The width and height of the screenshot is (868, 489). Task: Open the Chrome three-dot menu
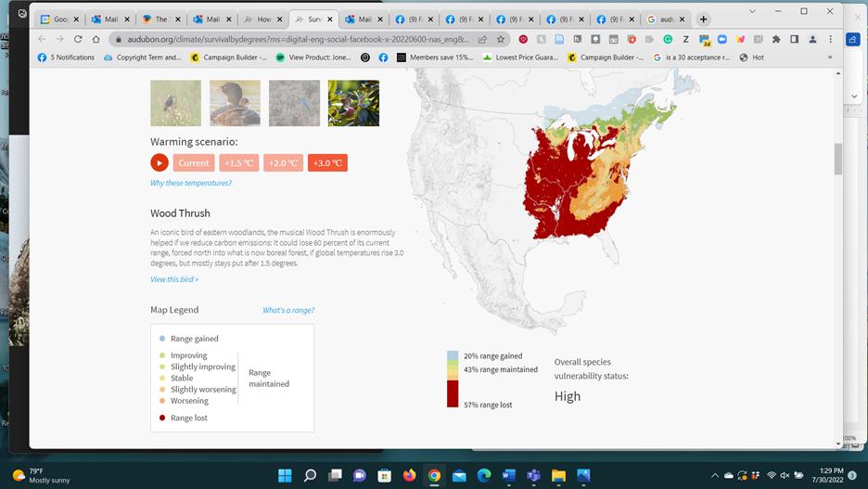pos(830,39)
